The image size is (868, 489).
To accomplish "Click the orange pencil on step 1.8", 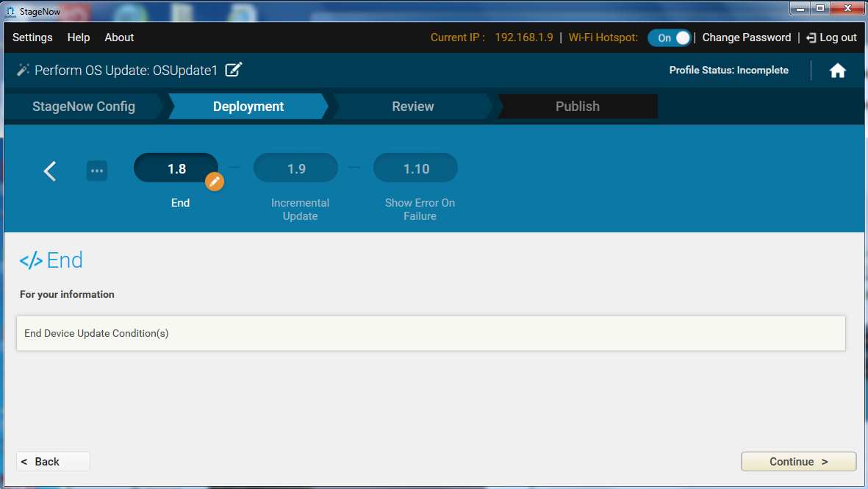I will pyautogui.click(x=215, y=181).
